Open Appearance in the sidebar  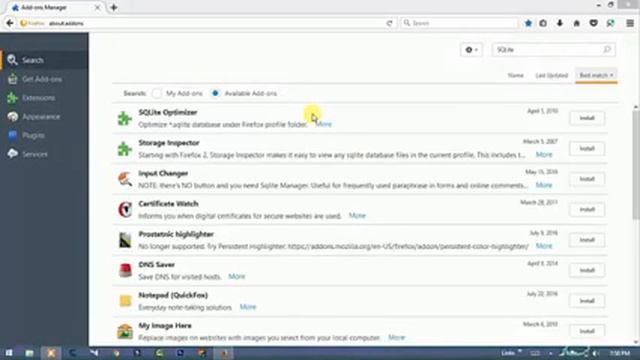point(44,117)
